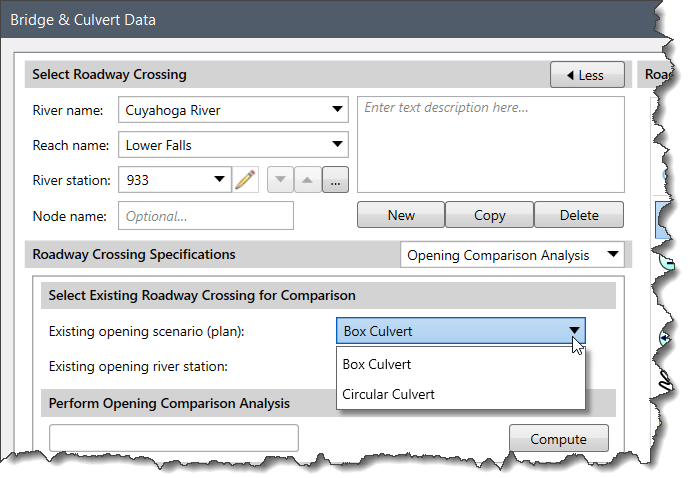The image size is (696, 478).
Task: Click the Delete button
Action: coord(579,215)
